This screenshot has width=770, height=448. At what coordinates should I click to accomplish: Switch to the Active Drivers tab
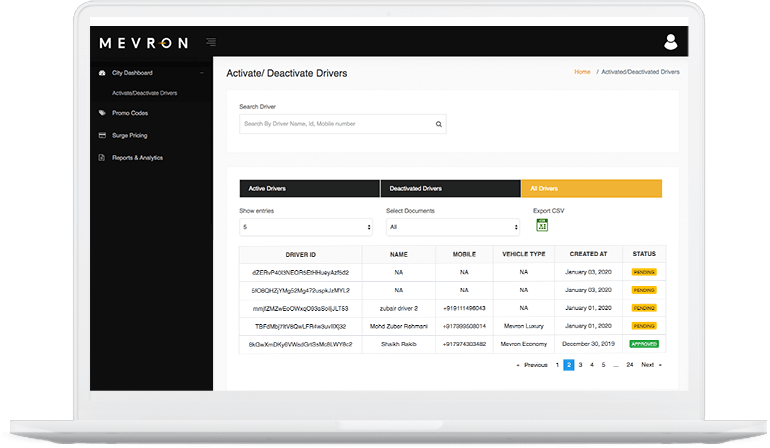click(309, 189)
